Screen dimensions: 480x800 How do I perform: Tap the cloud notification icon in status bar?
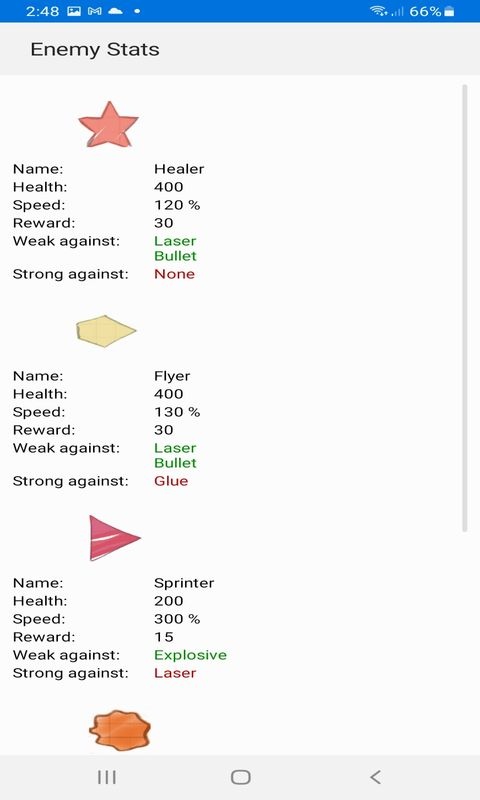115,11
